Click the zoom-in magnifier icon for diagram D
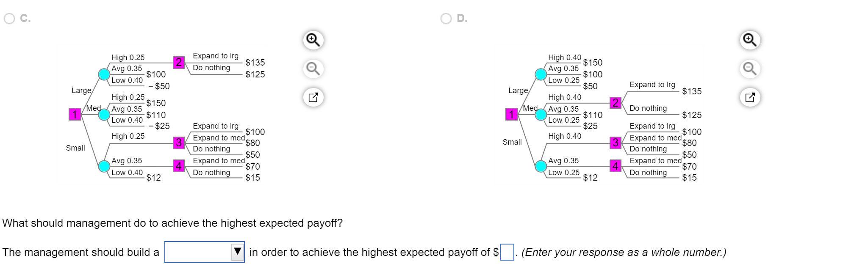Screen dimensions: 868x272 click(x=749, y=39)
